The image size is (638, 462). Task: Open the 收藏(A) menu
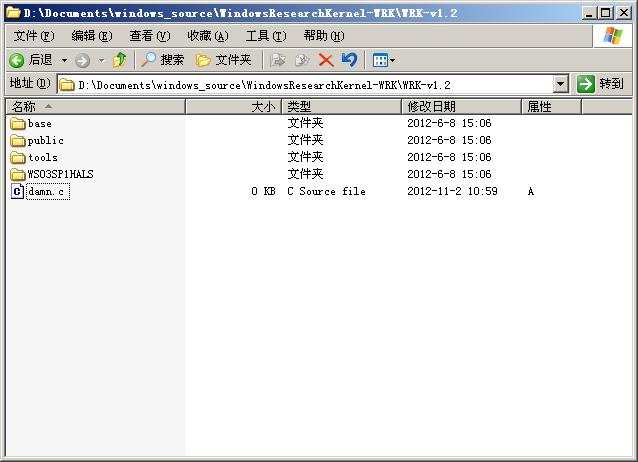pos(208,36)
